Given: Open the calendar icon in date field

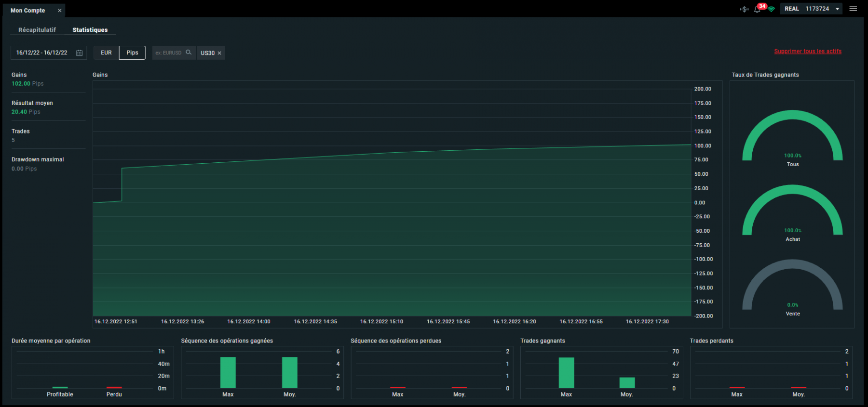Looking at the screenshot, I should [80, 53].
